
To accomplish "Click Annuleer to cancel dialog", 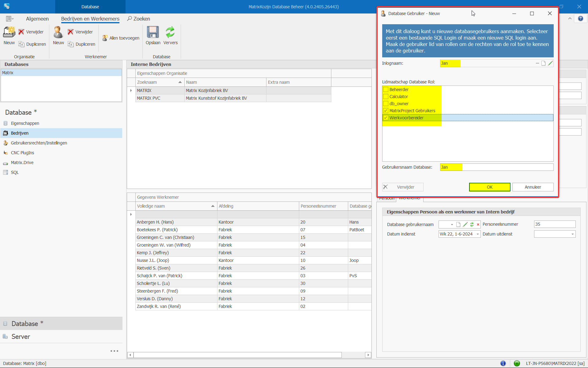I will pyautogui.click(x=533, y=187).
